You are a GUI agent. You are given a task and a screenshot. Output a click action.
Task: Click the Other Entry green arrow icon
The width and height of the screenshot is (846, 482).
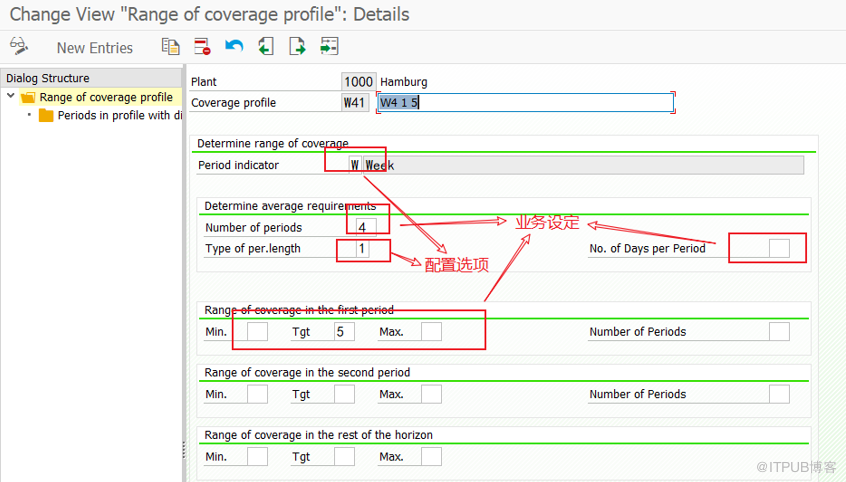point(329,46)
